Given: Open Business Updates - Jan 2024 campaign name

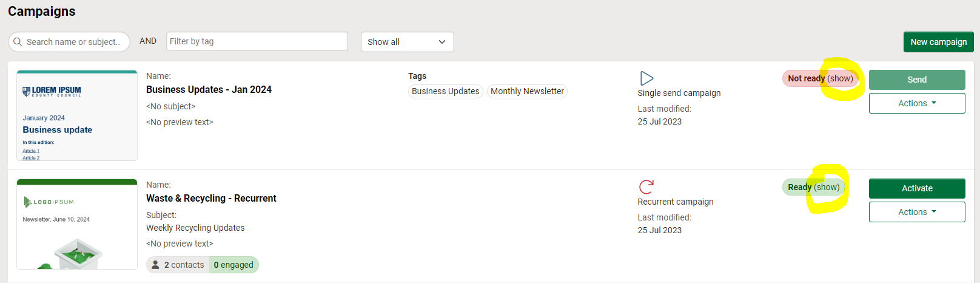Looking at the screenshot, I should [x=209, y=89].
